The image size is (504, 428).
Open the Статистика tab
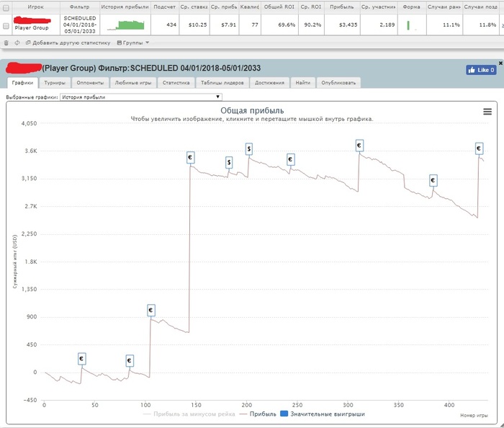176,83
